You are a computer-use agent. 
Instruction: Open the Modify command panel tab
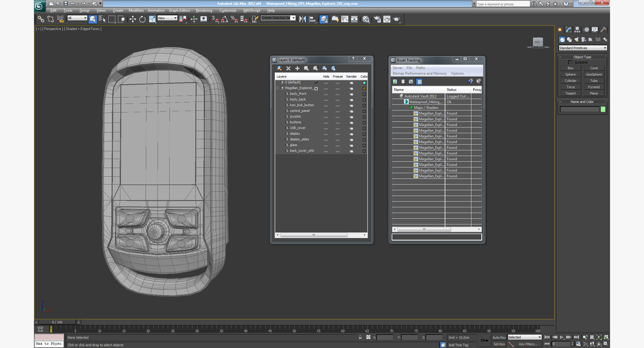pyautogui.click(x=568, y=30)
